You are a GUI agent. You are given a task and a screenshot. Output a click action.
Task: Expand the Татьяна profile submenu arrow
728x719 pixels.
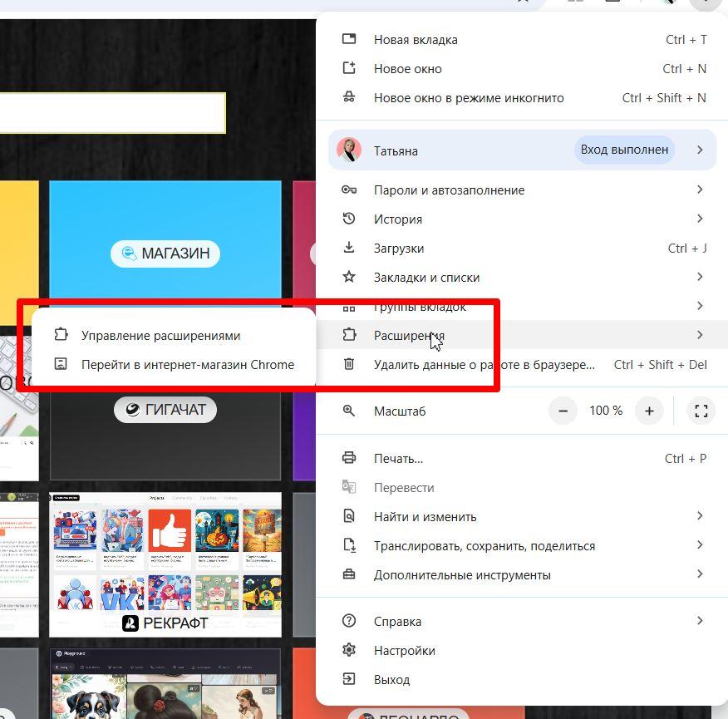(x=700, y=150)
